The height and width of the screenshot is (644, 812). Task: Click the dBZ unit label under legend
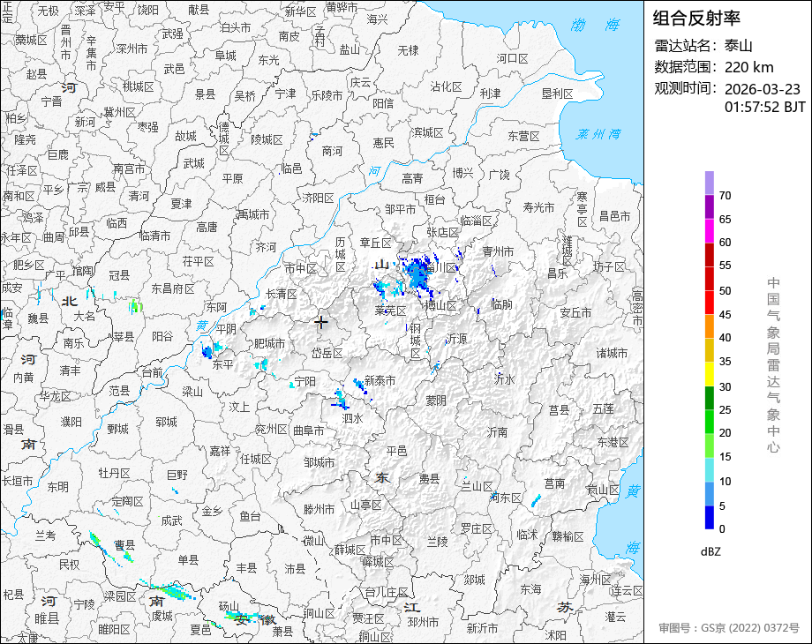click(x=710, y=551)
